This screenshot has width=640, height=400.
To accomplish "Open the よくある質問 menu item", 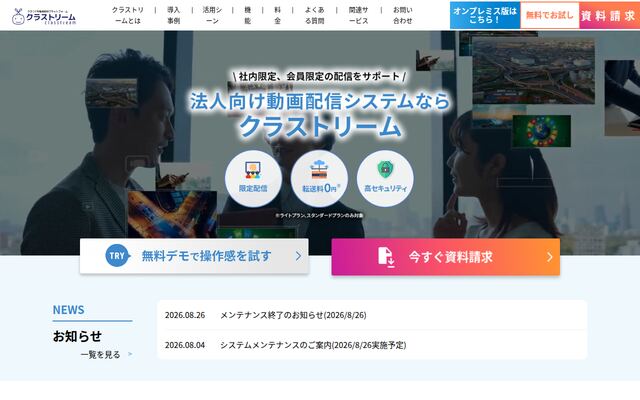I will [315, 15].
